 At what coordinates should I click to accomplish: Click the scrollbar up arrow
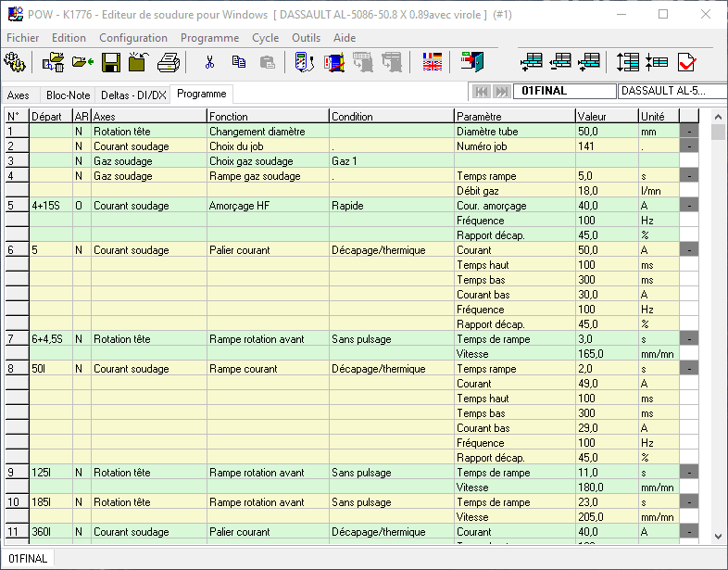718,117
